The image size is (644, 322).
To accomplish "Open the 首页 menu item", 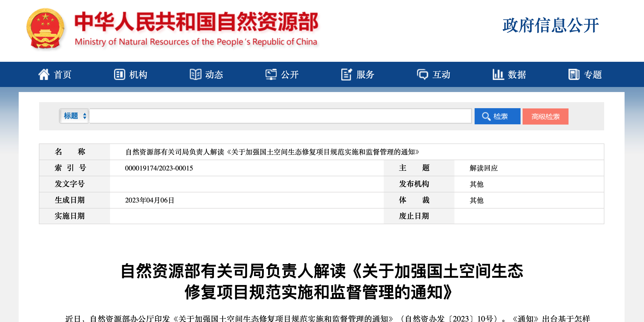I will point(63,74).
